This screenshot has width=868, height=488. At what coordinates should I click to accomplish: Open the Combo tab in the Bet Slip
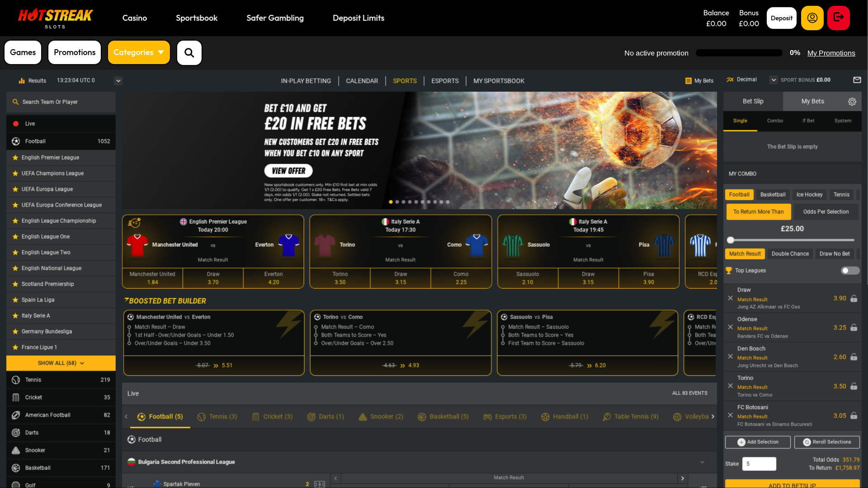775,121
